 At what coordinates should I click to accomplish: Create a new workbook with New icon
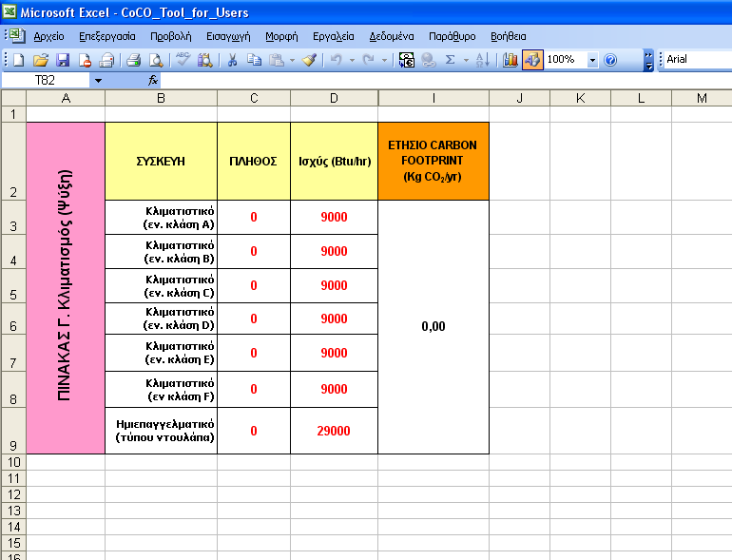pyautogui.click(x=18, y=60)
